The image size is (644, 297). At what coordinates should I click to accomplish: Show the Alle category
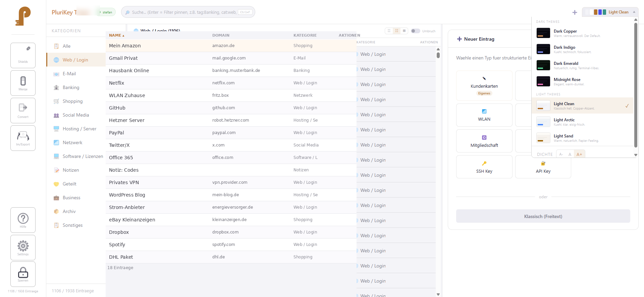coord(76,46)
